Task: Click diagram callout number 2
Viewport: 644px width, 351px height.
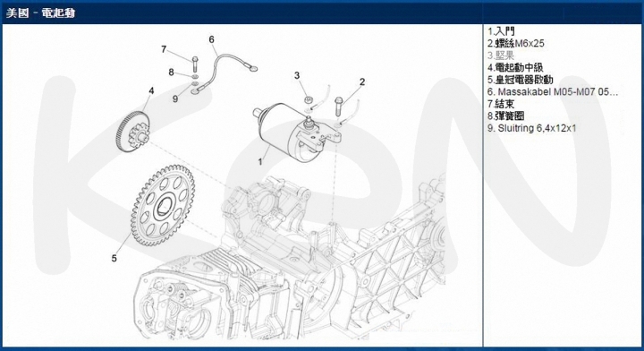Action: (362, 81)
